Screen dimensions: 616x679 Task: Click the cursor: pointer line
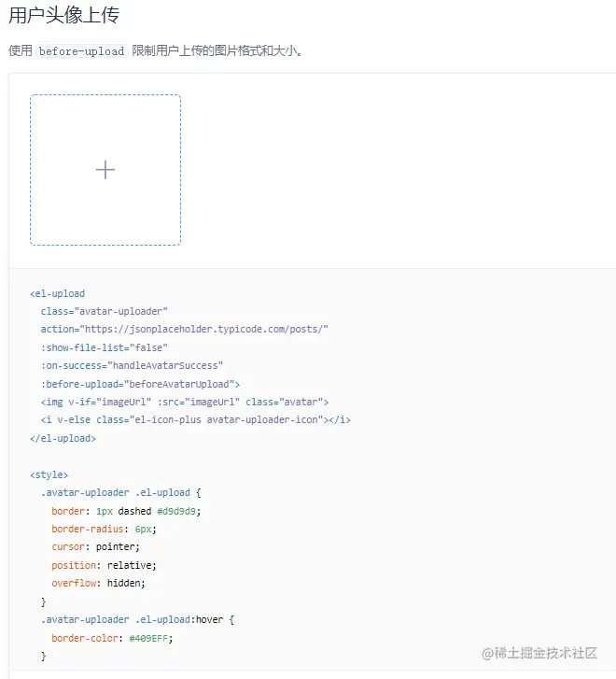point(96,547)
